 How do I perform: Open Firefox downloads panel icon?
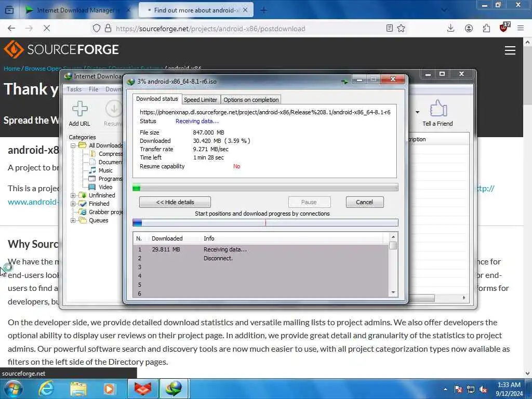[450, 28]
